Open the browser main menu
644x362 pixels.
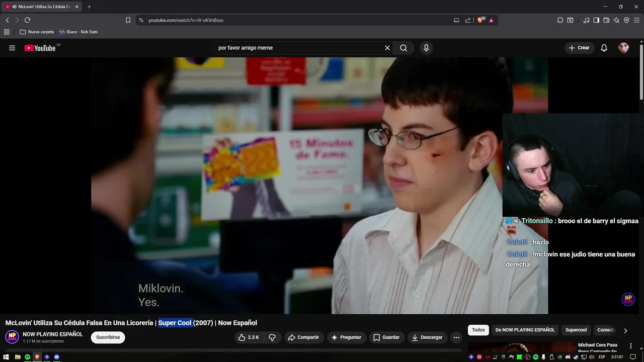click(x=636, y=20)
